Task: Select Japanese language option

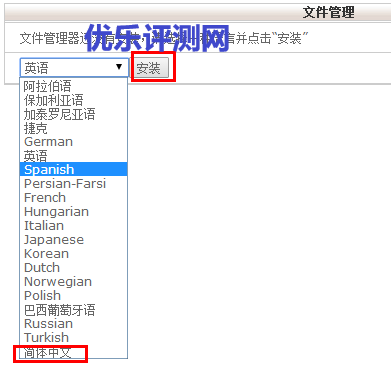Action: point(73,239)
